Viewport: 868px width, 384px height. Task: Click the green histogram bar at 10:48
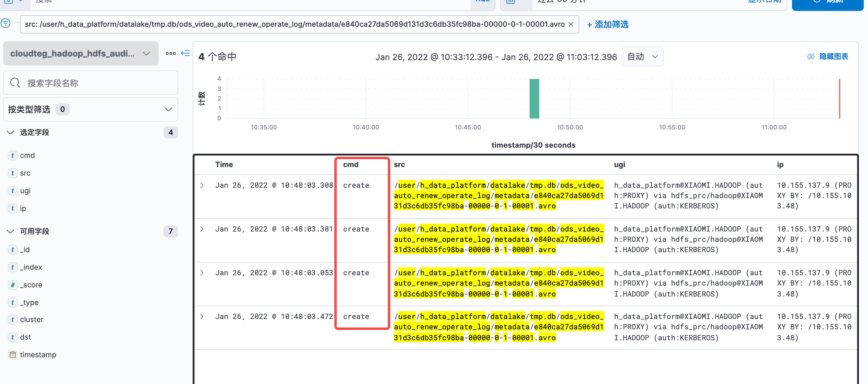click(534, 99)
